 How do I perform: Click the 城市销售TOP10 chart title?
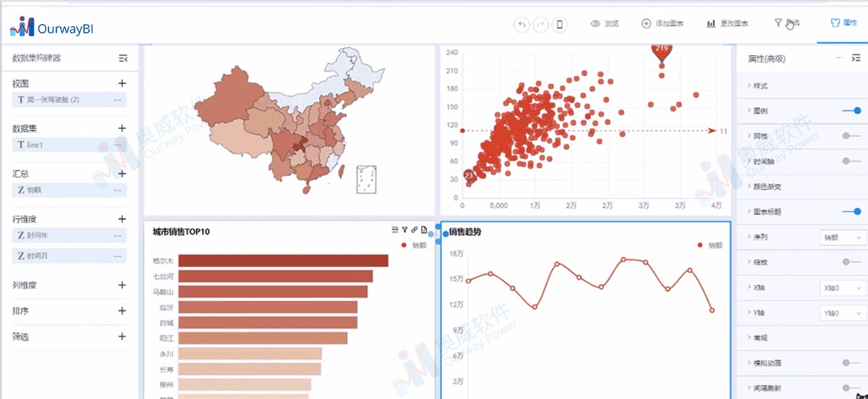(x=182, y=232)
